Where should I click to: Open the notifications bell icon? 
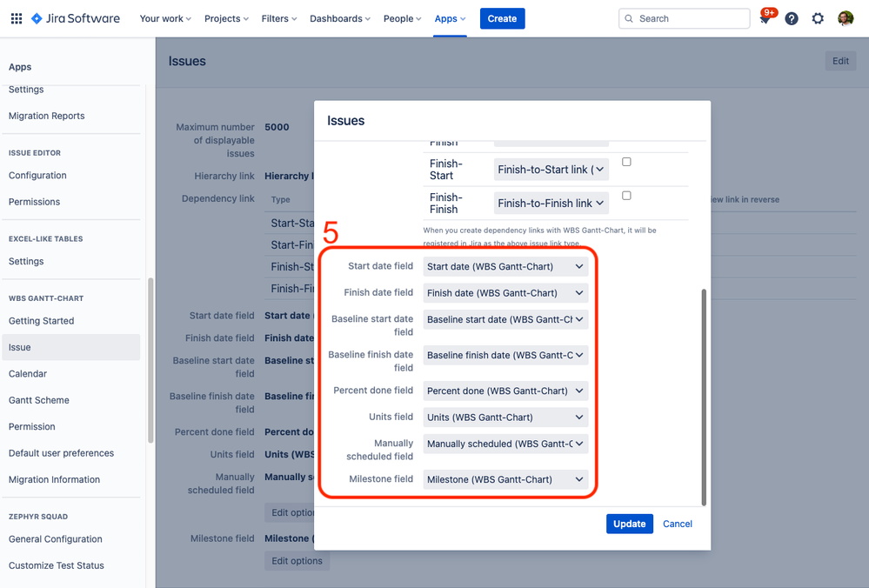click(765, 18)
